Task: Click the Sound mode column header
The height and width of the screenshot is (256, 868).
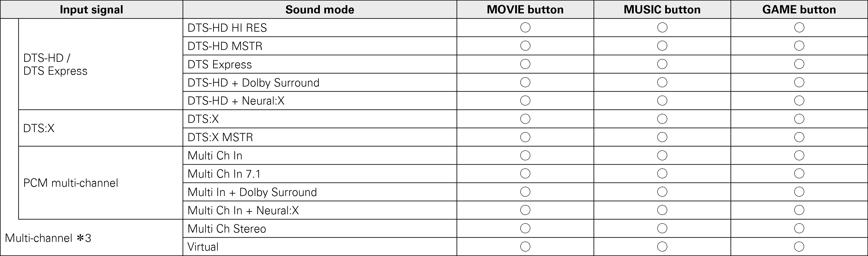Action: click(319, 10)
